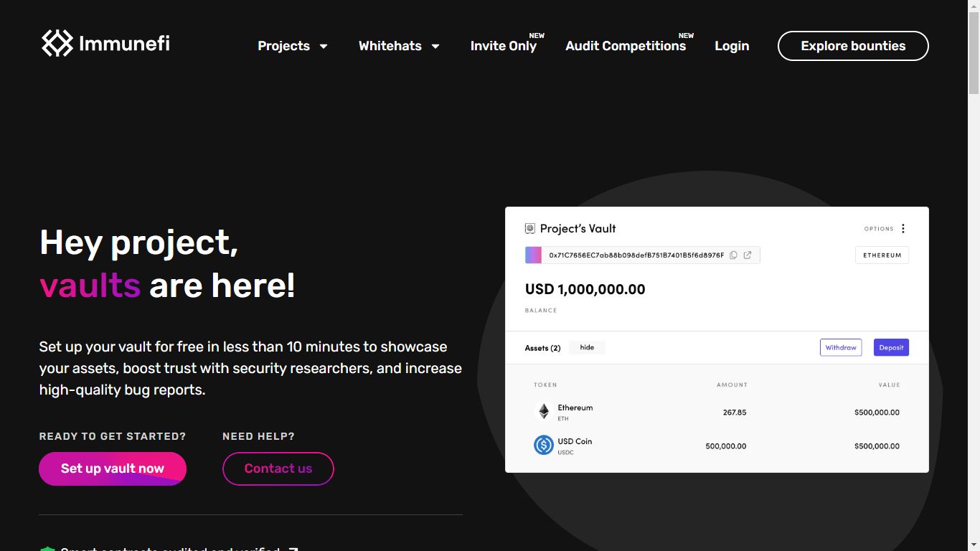Open the Invite Only menu item
Screen dimensions: 980x551
pos(503,46)
